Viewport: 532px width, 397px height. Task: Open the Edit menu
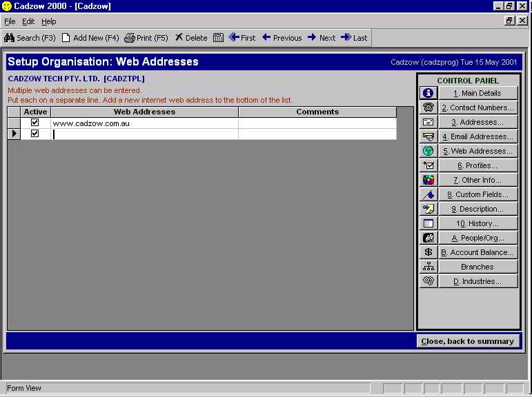[28, 21]
